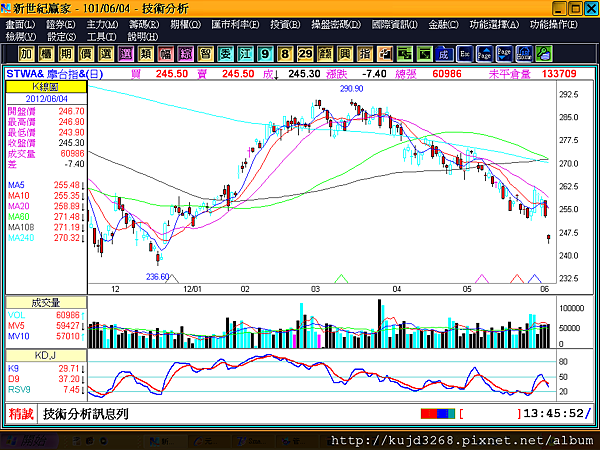Click the STWA& 摩台指&(日) title
600x450 pixels.
55,74
